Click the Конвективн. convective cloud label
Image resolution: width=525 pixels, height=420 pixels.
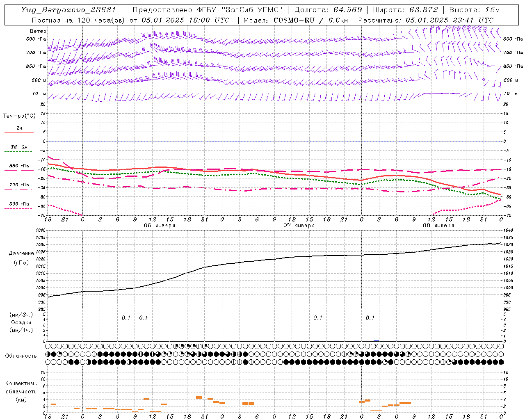pyautogui.click(x=21, y=383)
